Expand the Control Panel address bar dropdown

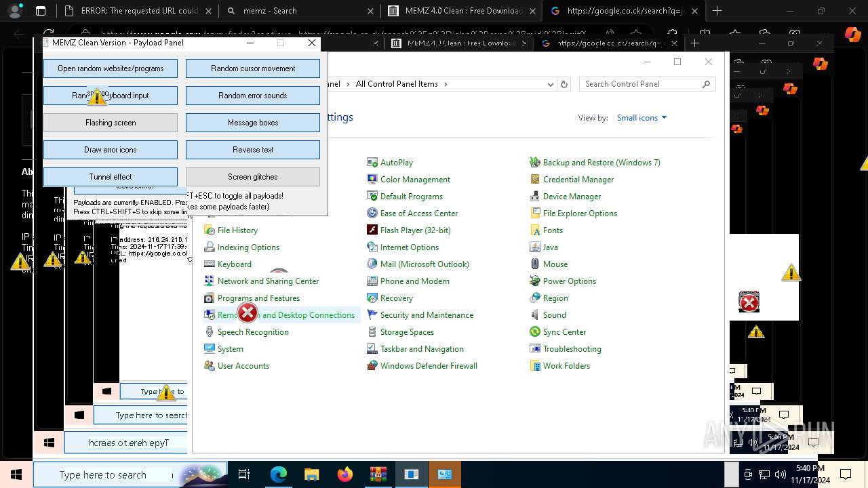pos(550,84)
